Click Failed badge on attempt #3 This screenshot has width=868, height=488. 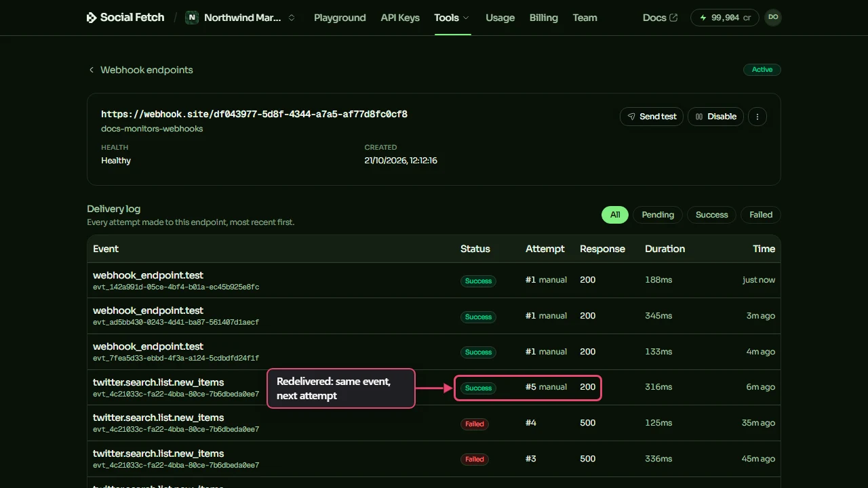475,460
